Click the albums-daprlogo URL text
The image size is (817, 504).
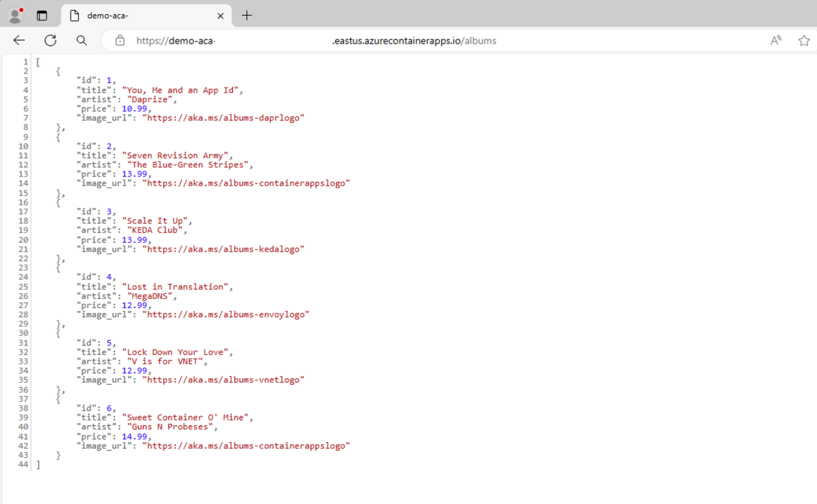(x=225, y=117)
